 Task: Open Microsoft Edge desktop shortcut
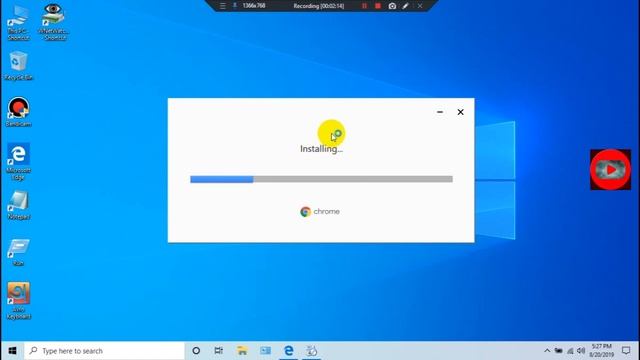tap(18, 162)
